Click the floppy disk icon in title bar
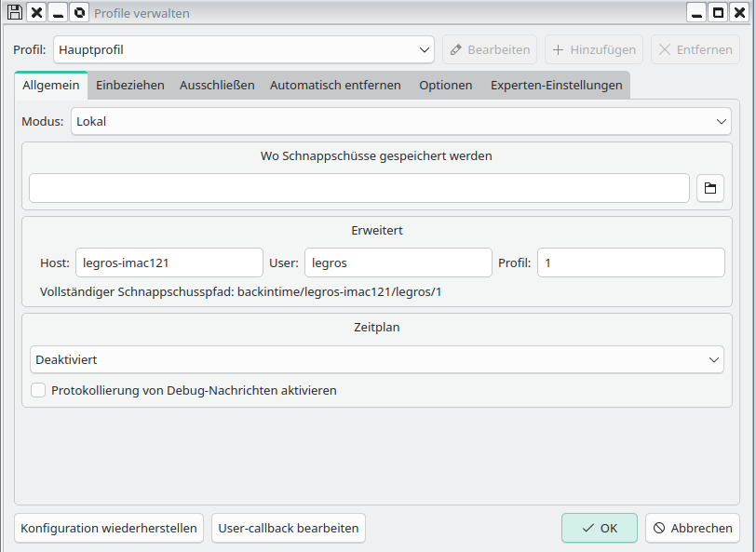The image size is (756, 552). point(14,13)
